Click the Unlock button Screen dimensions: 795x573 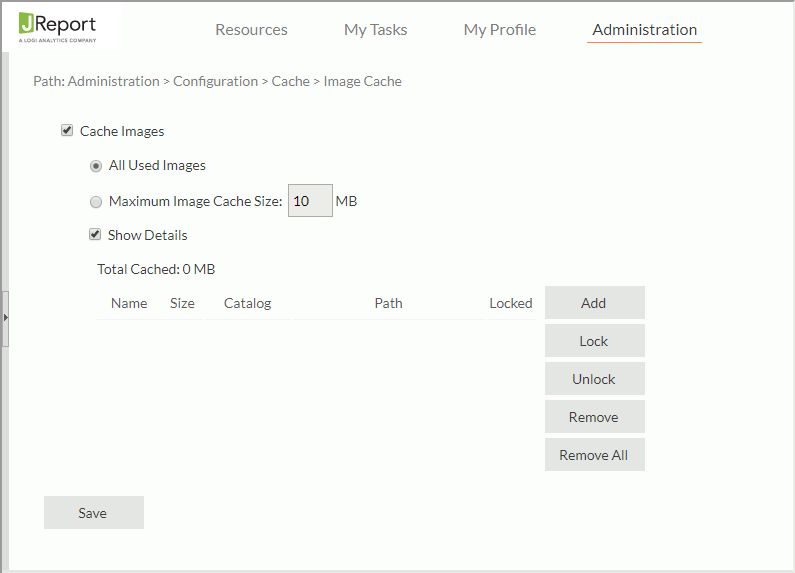(595, 379)
